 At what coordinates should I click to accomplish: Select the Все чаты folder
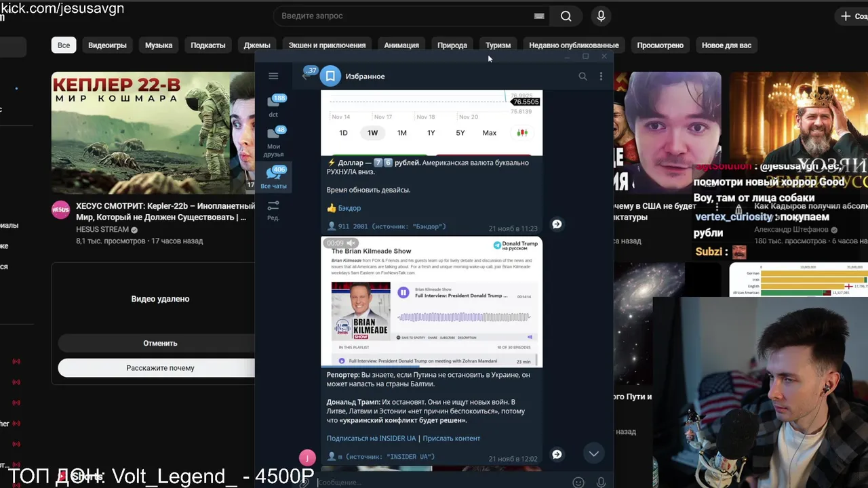[x=273, y=178]
